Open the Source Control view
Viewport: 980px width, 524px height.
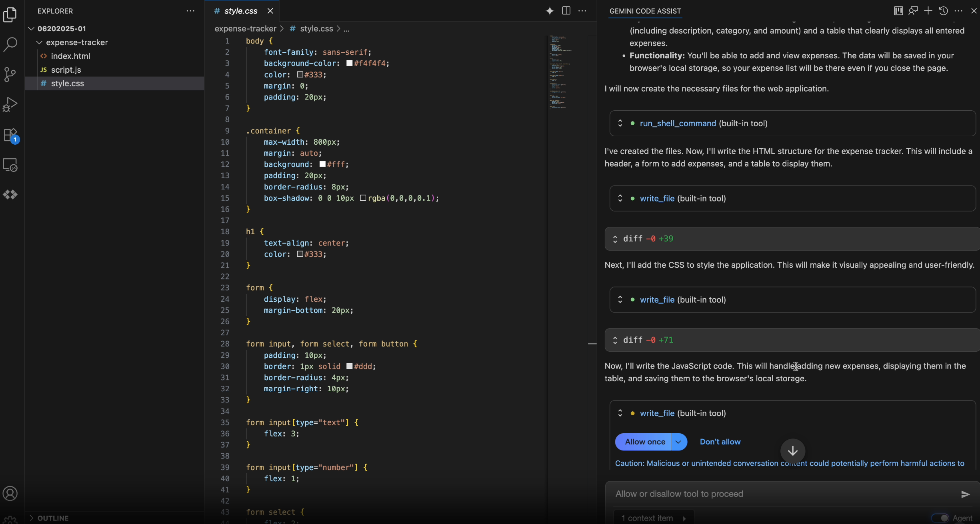tap(10, 74)
